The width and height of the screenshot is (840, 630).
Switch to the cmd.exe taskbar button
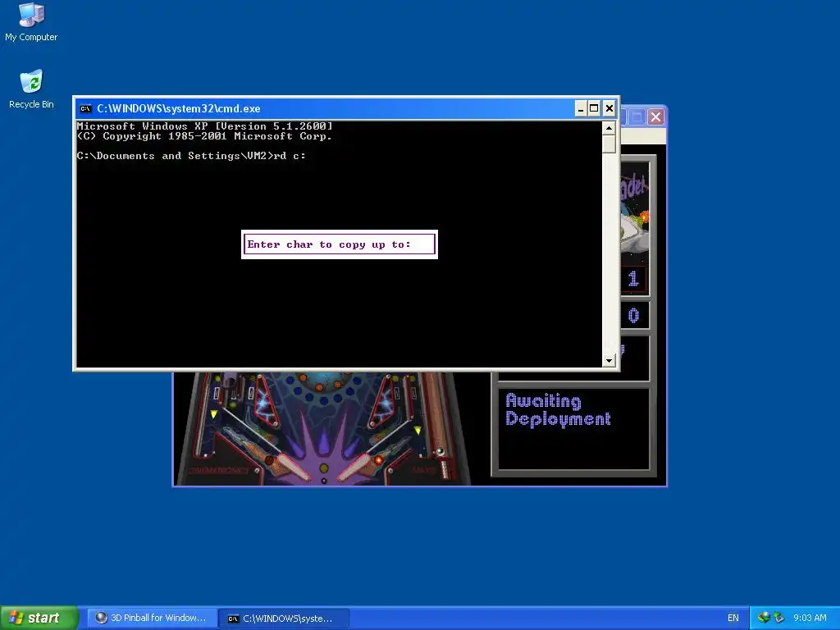tap(285, 618)
